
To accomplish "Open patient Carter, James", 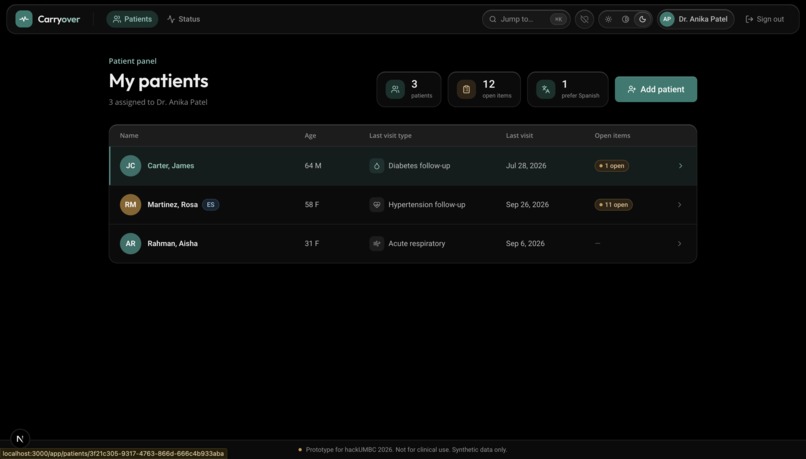I will point(171,166).
